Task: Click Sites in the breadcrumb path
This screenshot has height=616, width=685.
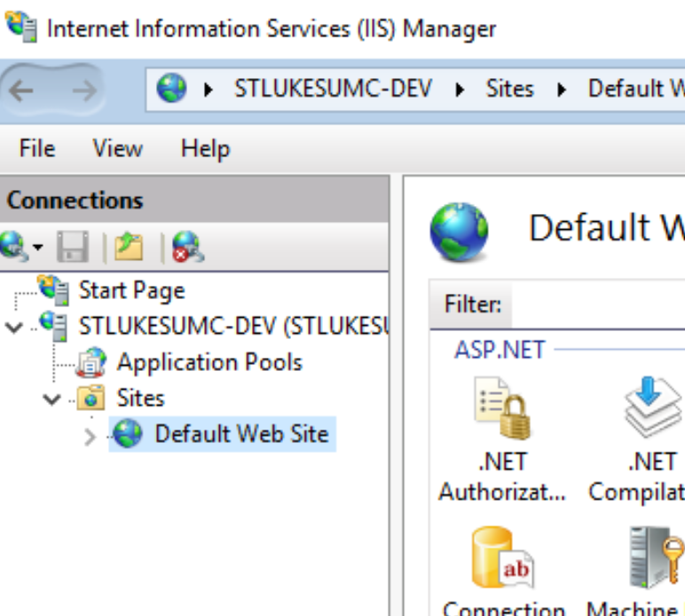Action: pyautogui.click(x=510, y=89)
